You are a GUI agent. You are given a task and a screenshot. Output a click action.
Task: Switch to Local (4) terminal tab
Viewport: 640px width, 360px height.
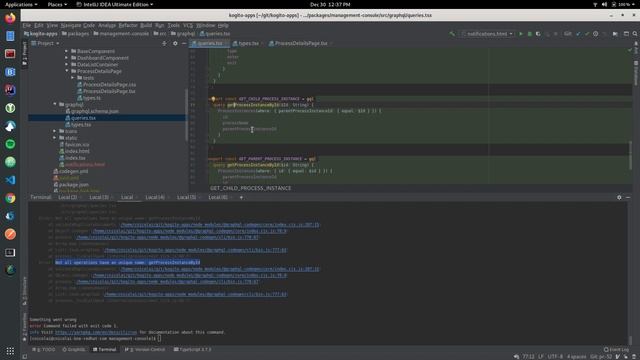coord(155,197)
